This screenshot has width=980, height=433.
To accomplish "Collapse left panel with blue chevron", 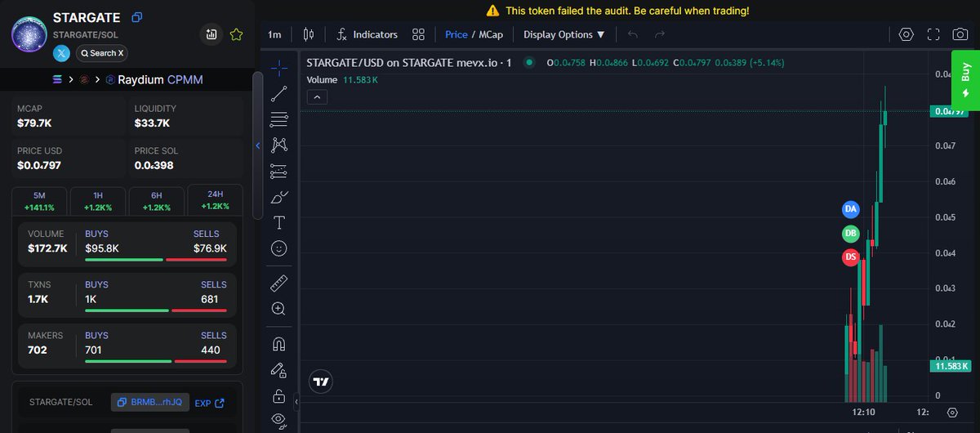I will point(258,145).
